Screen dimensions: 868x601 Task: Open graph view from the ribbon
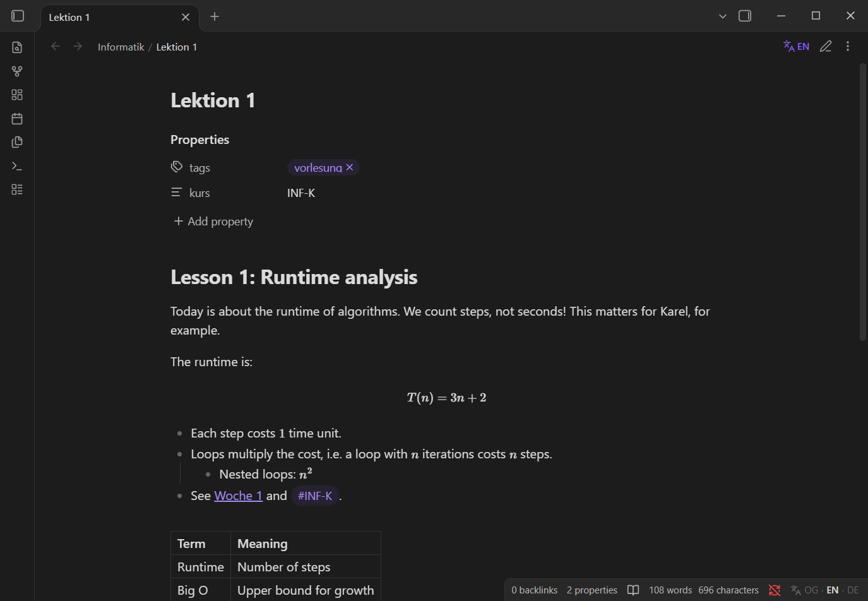coord(17,71)
